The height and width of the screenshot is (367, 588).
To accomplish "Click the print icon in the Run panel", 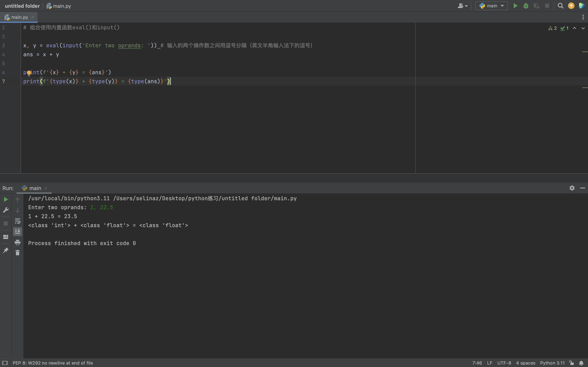I will tap(18, 242).
